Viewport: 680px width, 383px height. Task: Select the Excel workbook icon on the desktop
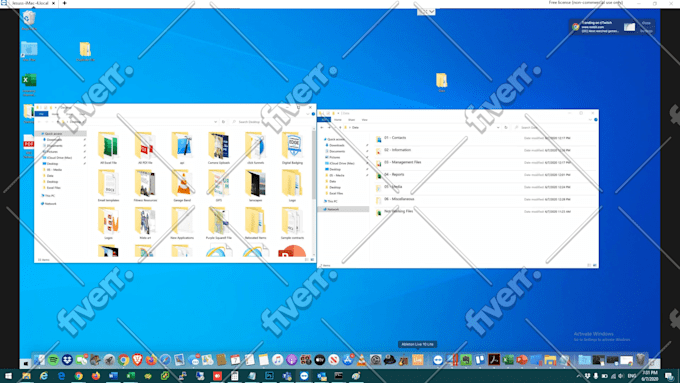pyautogui.click(x=29, y=83)
